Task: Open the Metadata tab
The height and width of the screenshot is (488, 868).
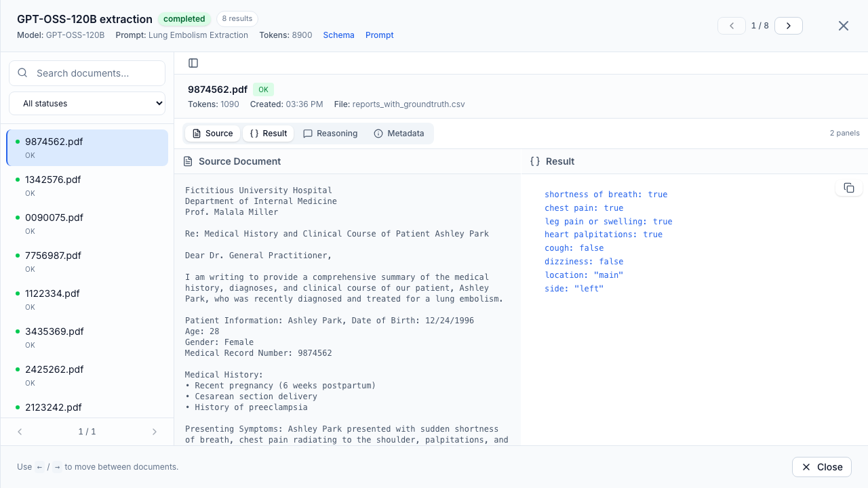Action: pyautogui.click(x=399, y=134)
